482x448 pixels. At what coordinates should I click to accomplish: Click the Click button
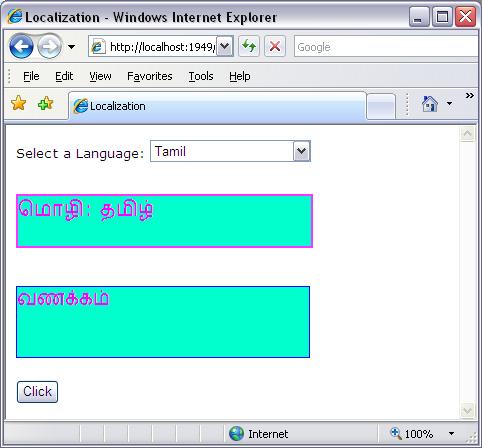[x=37, y=392]
